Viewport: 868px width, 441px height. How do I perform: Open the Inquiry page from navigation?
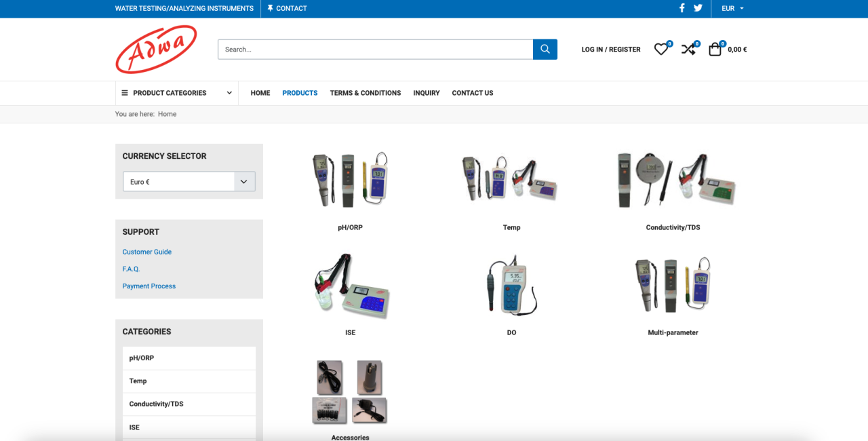pos(427,93)
